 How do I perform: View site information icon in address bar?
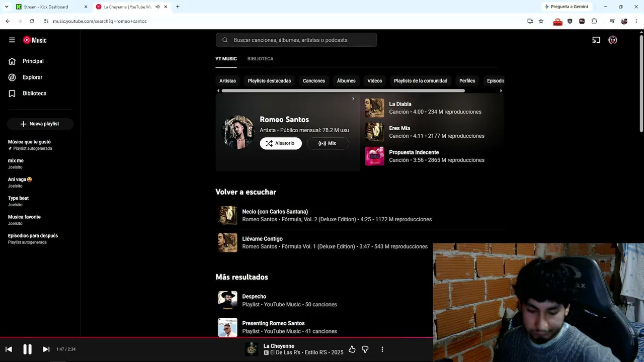pyautogui.click(x=46, y=21)
